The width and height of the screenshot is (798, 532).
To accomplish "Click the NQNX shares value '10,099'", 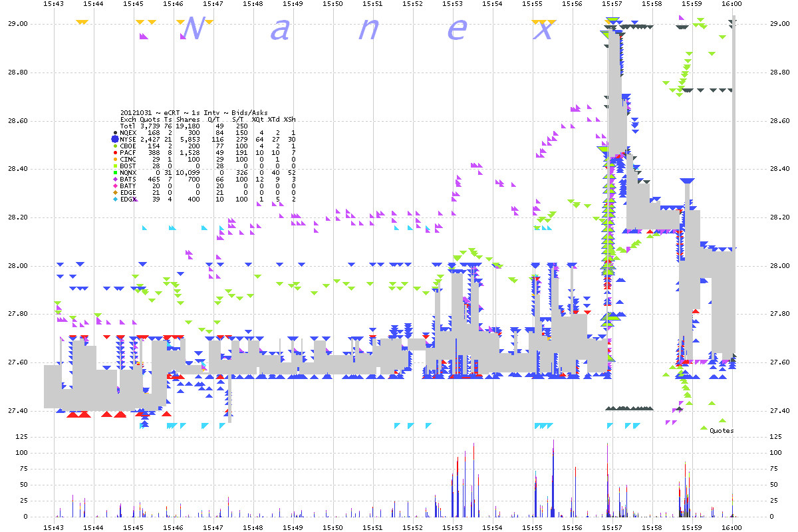I will click(188, 173).
